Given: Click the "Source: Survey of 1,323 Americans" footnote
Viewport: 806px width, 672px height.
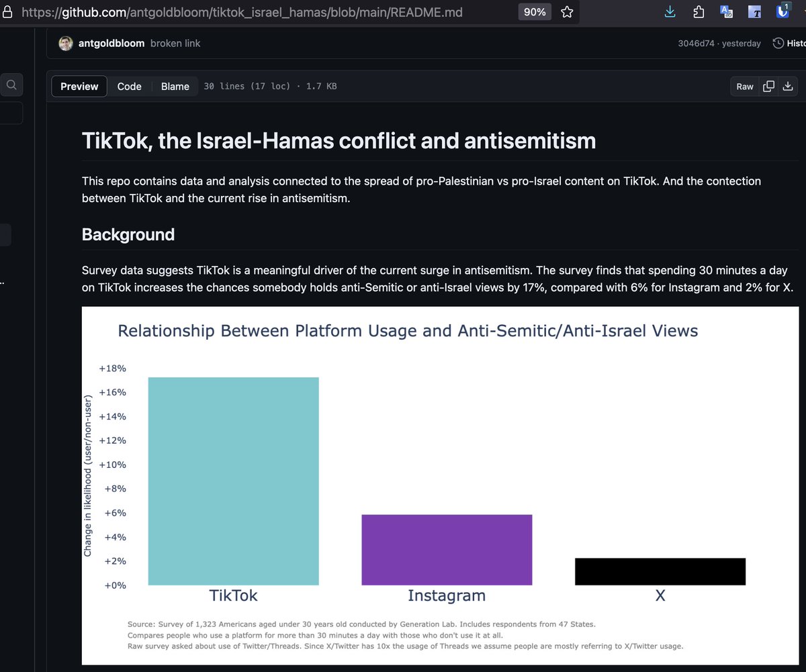Looking at the screenshot, I should pyautogui.click(x=361, y=624).
